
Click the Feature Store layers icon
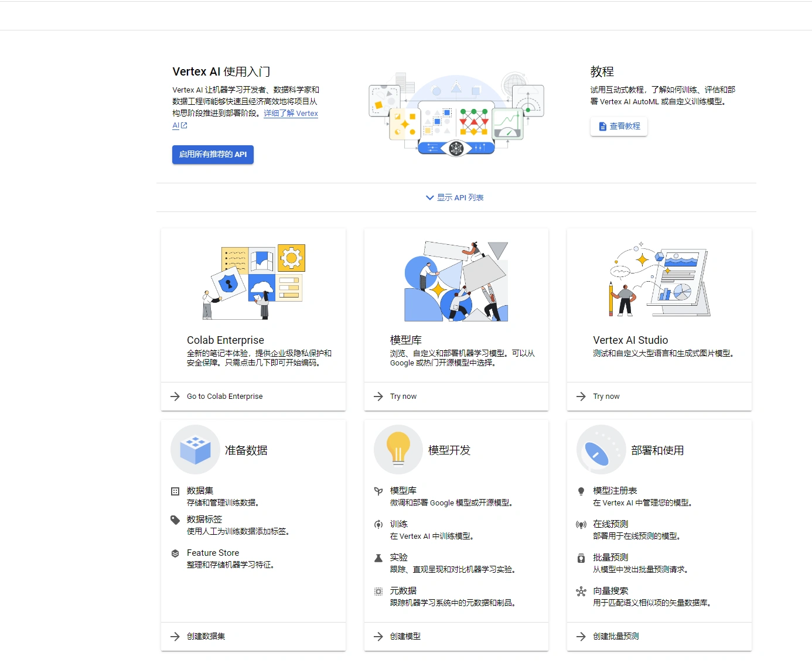(x=175, y=553)
